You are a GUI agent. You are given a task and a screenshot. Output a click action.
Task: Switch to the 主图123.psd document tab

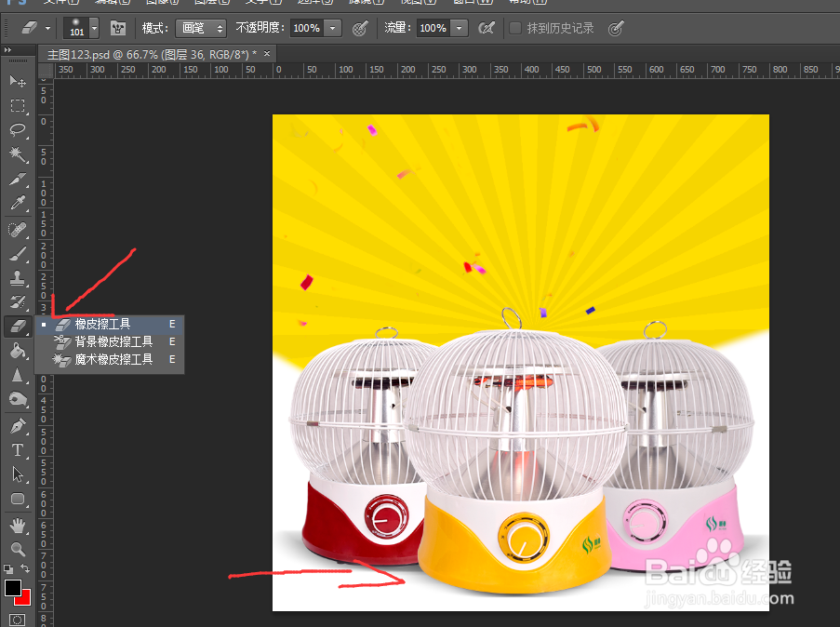[x=152, y=55]
